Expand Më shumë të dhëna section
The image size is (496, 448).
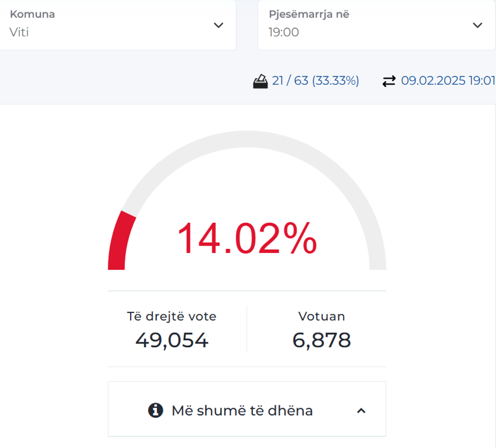(242, 411)
